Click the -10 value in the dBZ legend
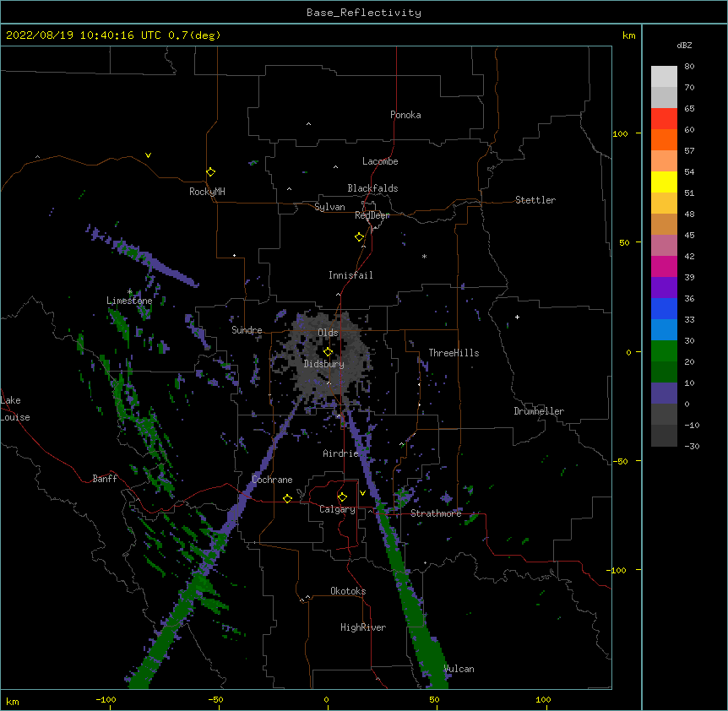 [692, 425]
